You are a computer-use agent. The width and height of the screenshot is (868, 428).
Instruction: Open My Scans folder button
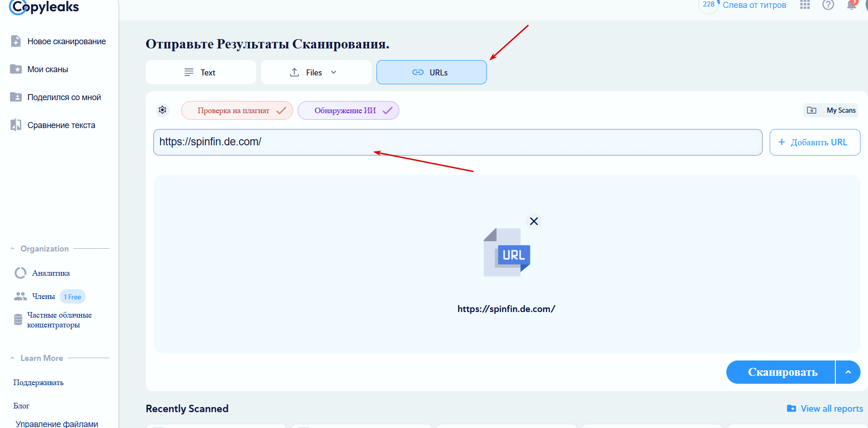tap(831, 110)
